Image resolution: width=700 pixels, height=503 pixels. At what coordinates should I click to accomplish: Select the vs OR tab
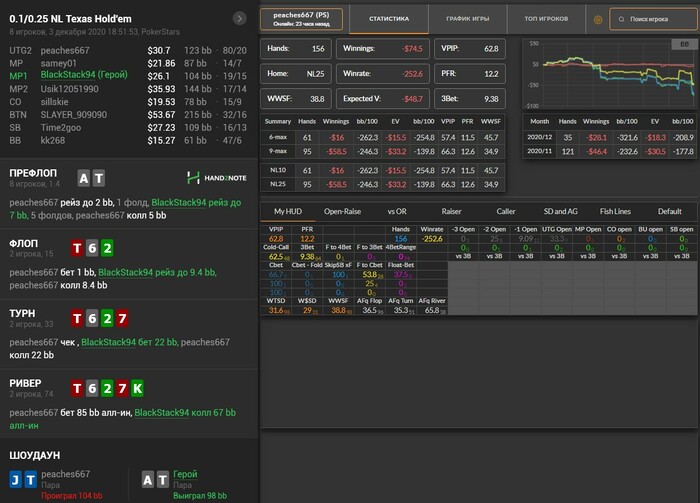(x=397, y=212)
